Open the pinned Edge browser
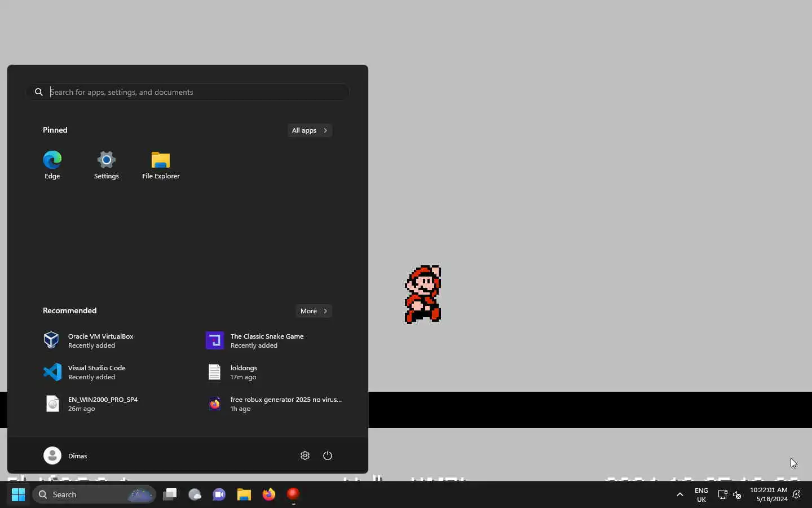 52,165
